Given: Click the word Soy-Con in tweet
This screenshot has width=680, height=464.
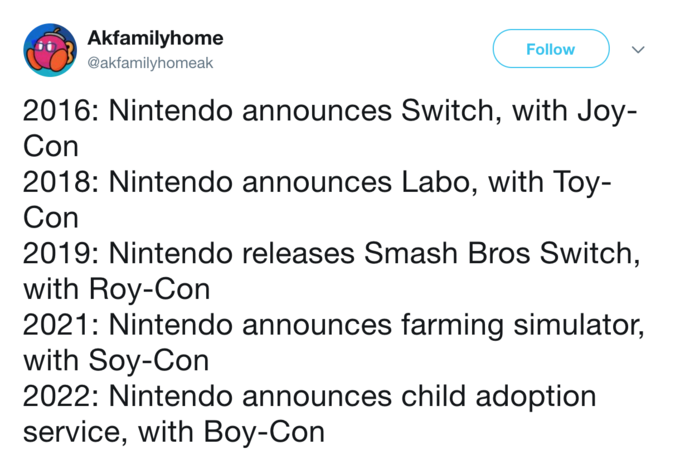Looking at the screenshot, I should 149,361.
